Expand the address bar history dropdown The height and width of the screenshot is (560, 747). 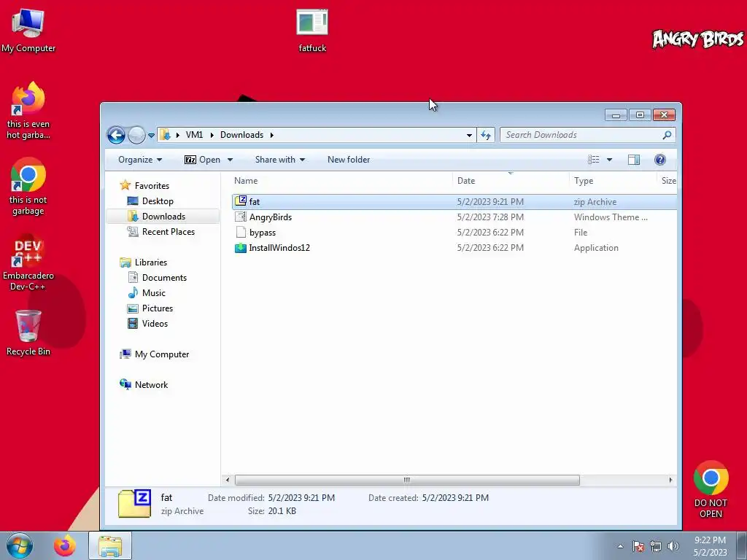[x=469, y=135]
